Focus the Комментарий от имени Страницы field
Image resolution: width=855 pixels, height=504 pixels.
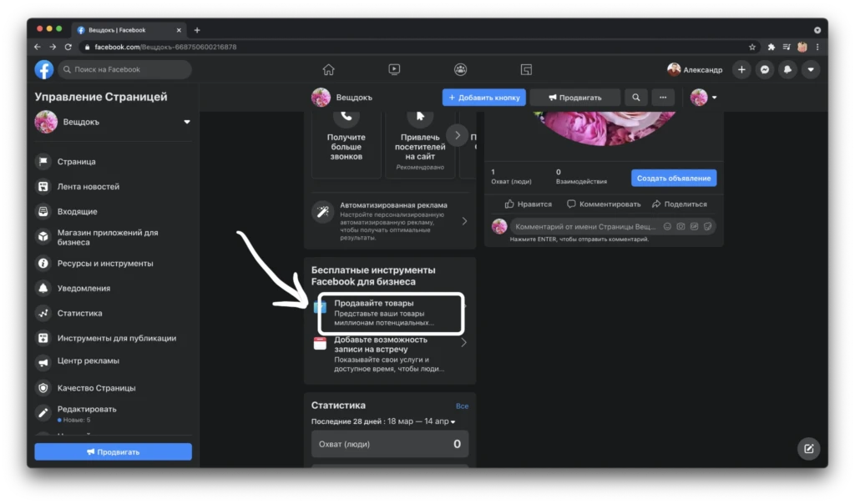tap(585, 227)
